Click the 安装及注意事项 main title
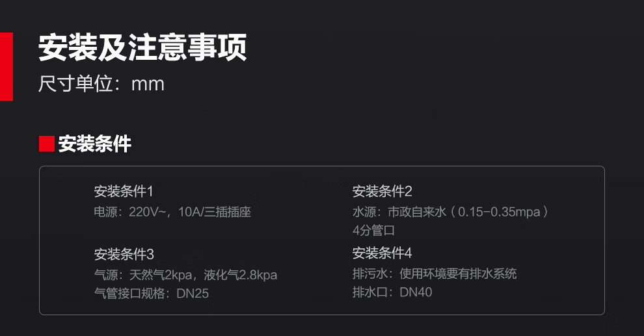 point(142,47)
